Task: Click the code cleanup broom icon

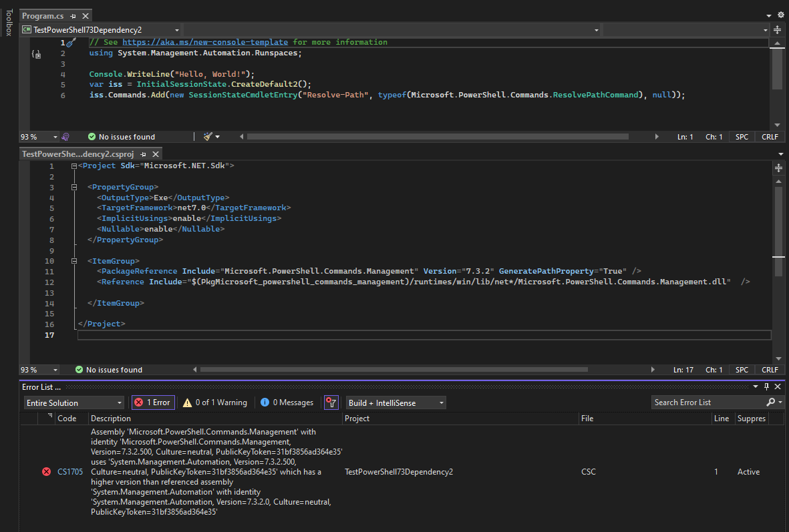Action: click(x=208, y=137)
